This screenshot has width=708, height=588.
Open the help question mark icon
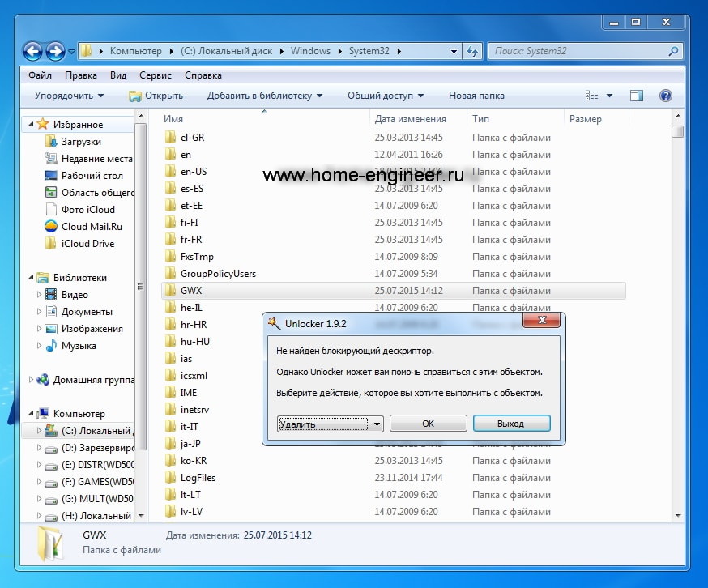665,96
